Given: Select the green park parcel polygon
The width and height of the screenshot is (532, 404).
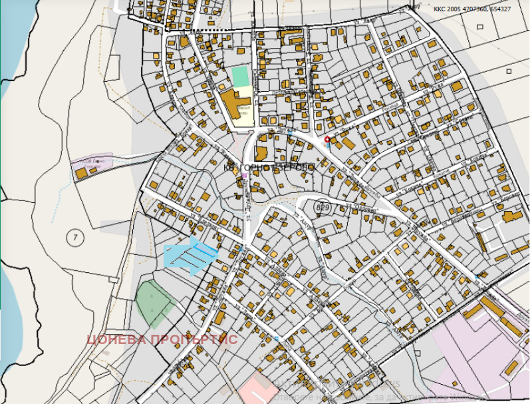Looking at the screenshot, I should coord(153,302).
